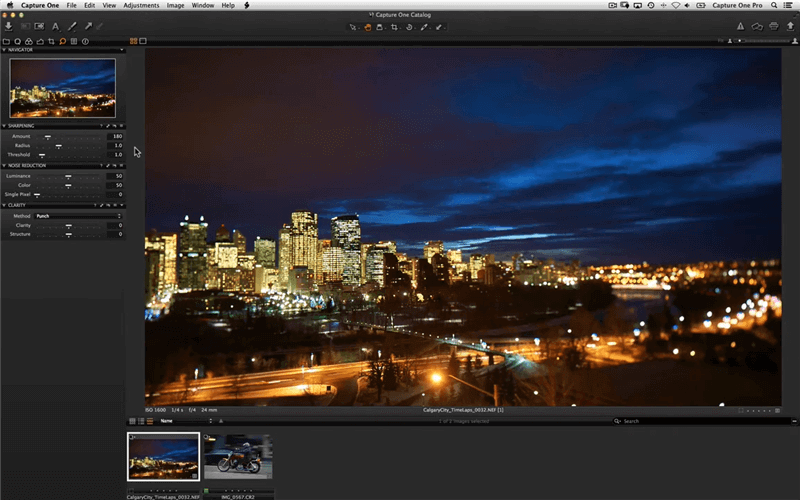Open the Image menu
Viewport: 800px width, 500px height.
point(176,5)
